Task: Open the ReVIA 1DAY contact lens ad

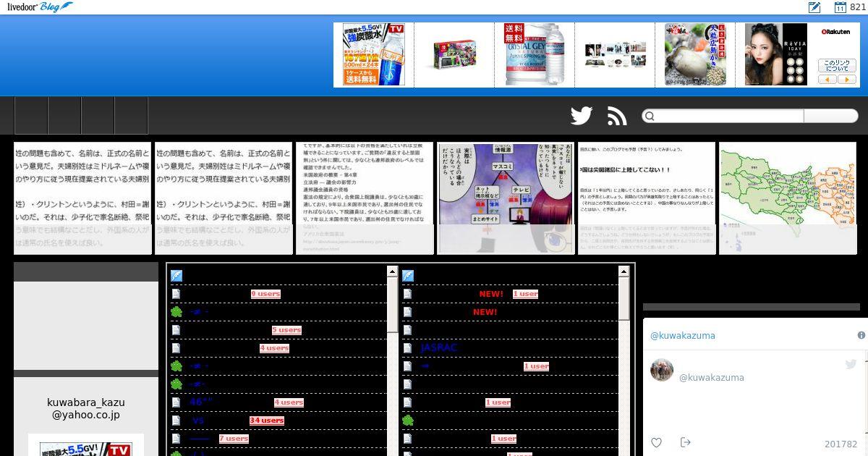Action: point(776,54)
